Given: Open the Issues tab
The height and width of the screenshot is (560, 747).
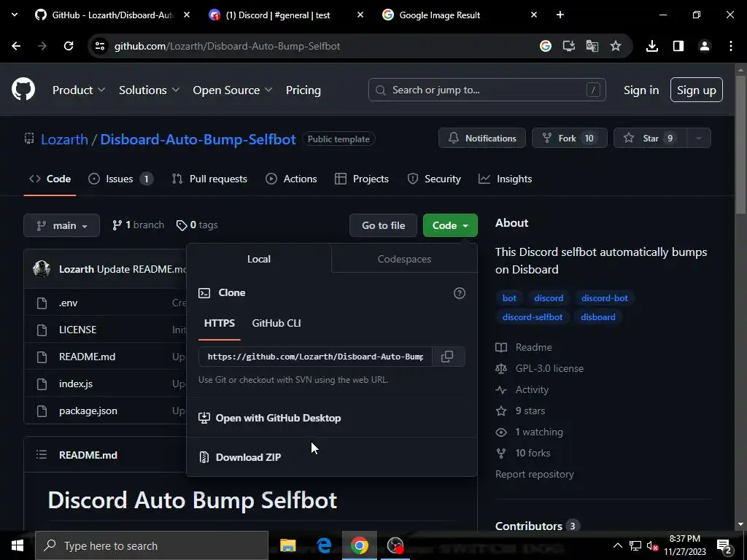Looking at the screenshot, I should (121, 179).
